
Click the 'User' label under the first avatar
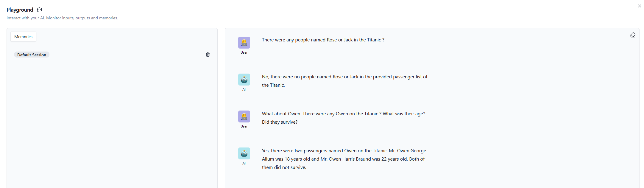click(x=244, y=52)
